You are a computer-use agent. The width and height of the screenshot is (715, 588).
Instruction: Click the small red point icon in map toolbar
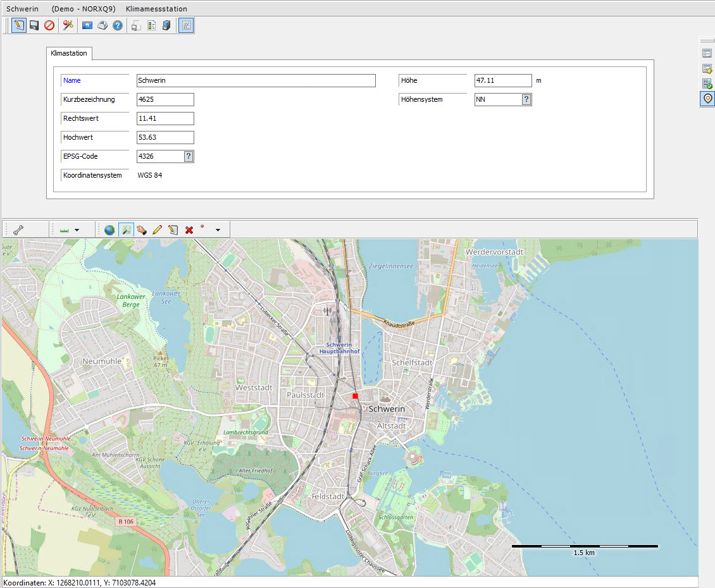click(x=202, y=226)
